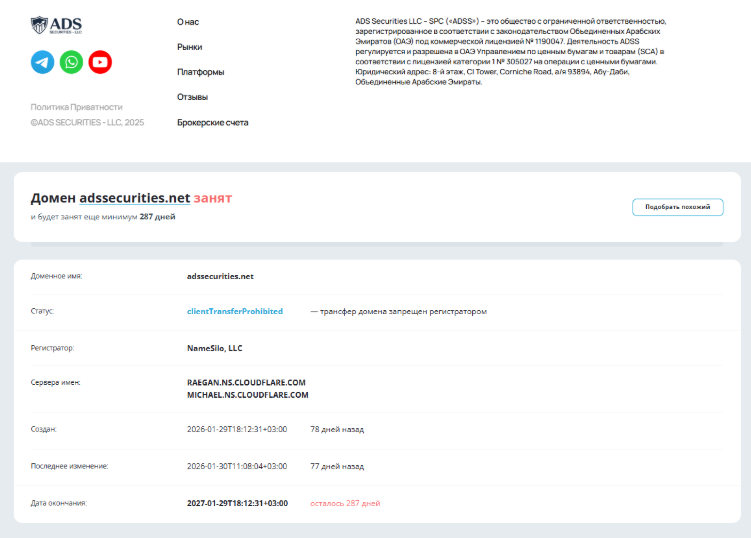Click the Подобрать похожий button
Viewport: 751px width, 538px height.
point(678,207)
